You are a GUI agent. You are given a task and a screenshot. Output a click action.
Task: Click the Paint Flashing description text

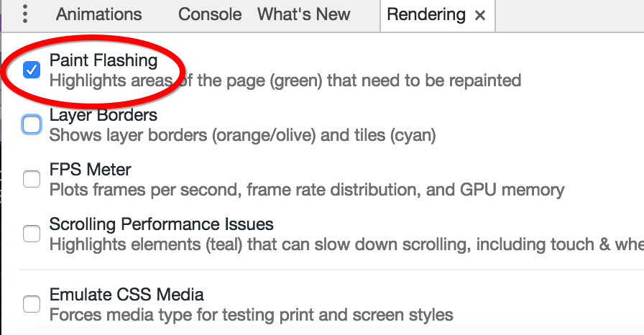pyautogui.click(x=285, y=81)
